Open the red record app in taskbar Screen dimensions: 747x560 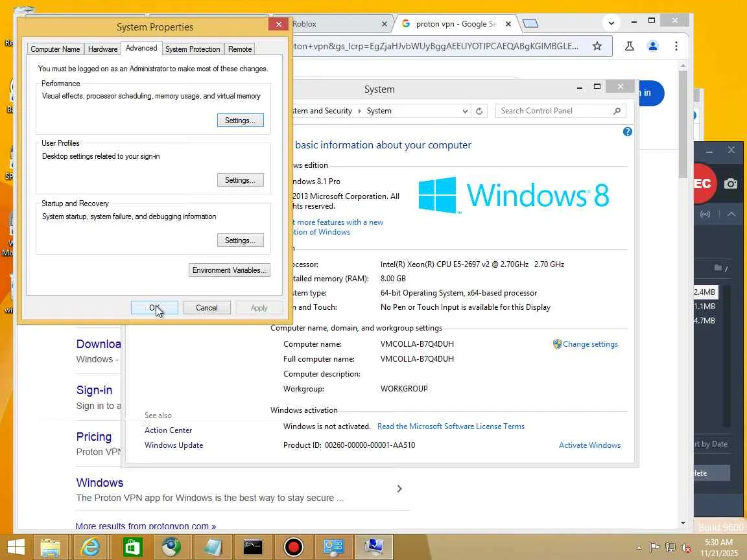tap(293, 547)
